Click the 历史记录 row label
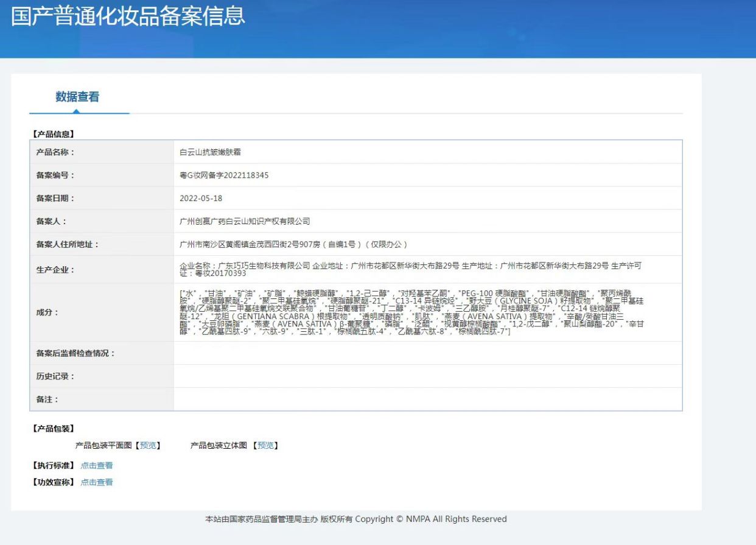756x545 pixels. 55,376
